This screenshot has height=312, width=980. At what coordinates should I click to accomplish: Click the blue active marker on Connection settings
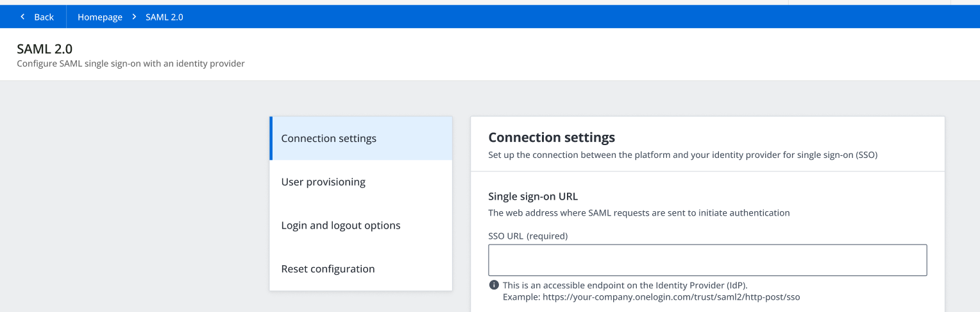(x=271, y=139)
